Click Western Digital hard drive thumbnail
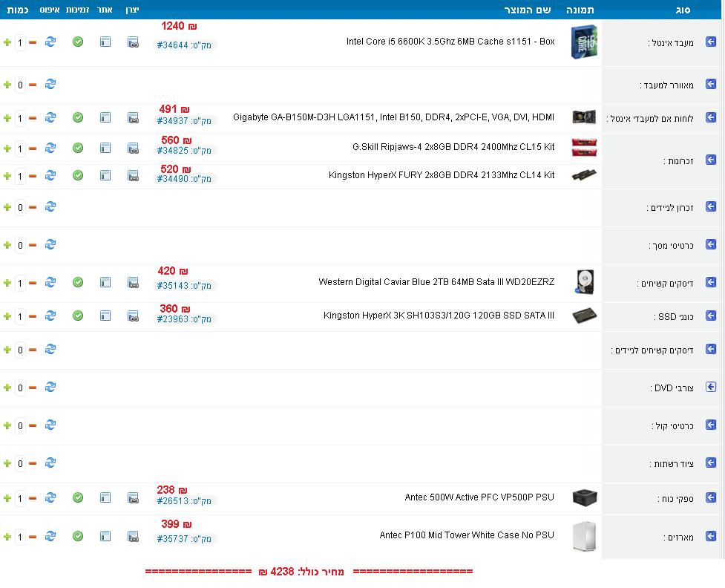The image size is (725, 588). coord(584,282)
